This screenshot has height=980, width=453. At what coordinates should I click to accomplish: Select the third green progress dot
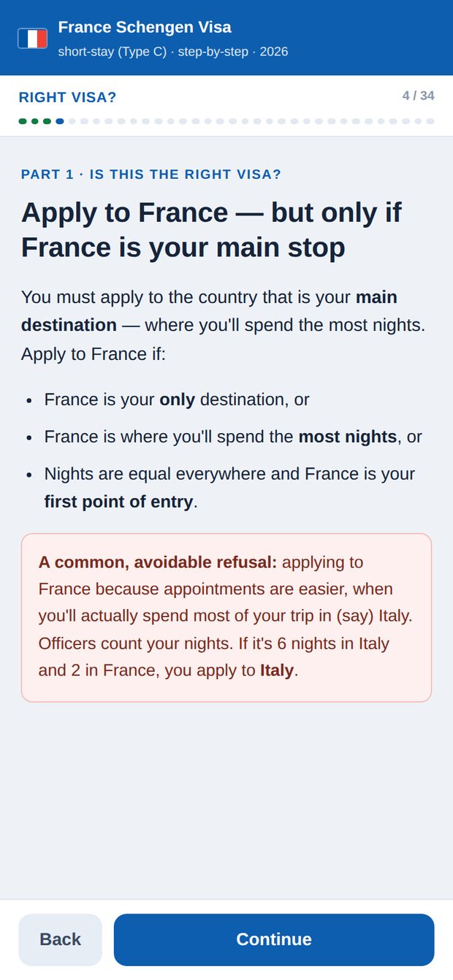pyautogui.click(x=47, y=121)
